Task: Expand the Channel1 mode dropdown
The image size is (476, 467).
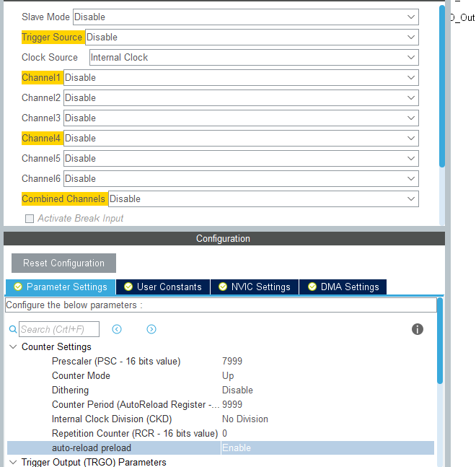Action: click(241, 77)
